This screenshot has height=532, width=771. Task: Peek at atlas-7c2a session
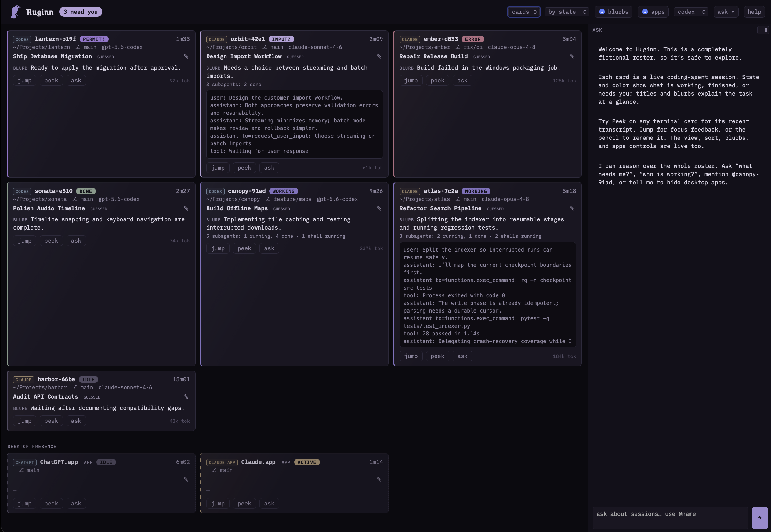437,356
